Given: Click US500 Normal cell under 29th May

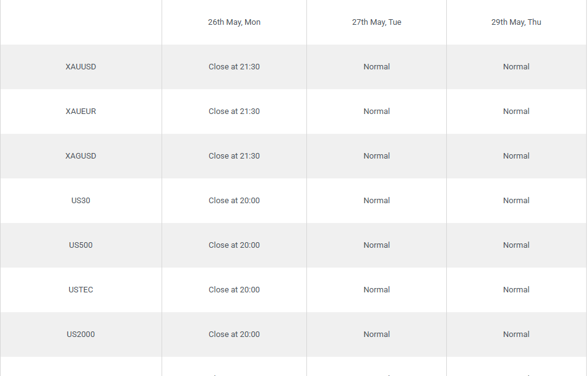Looking at the screenshot, I should [x=516, y=245].
